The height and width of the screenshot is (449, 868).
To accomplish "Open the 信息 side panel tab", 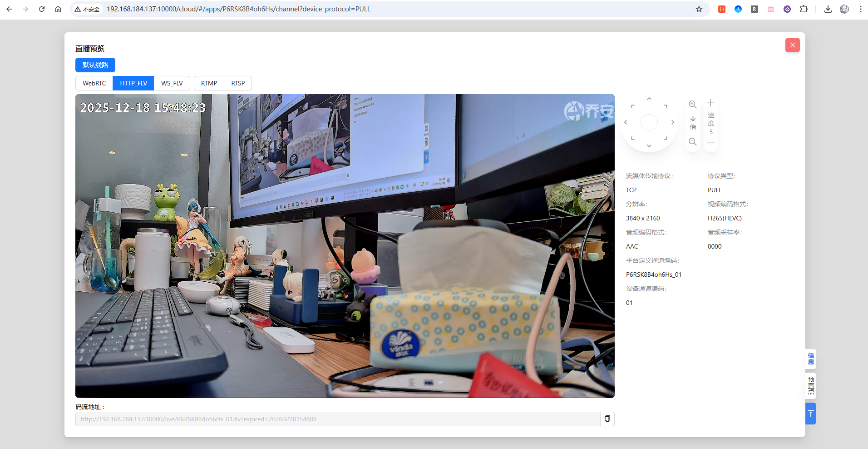I will 811,359.
